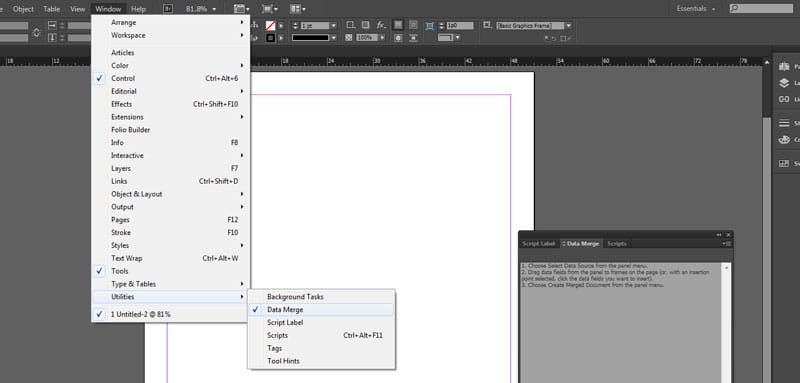Uncheck the Tools menu entry
800x383 pixels.
(171, 271)
